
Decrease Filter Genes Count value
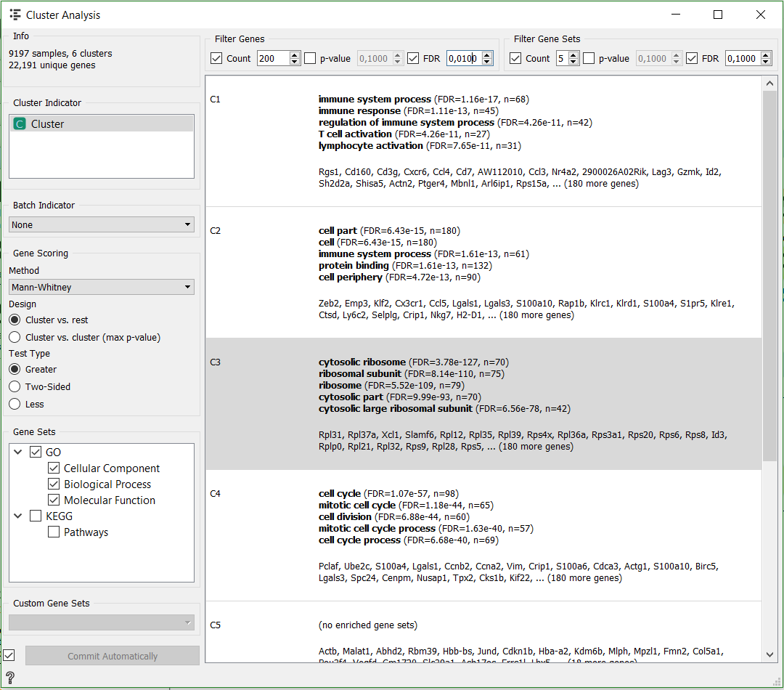point(295,62)
